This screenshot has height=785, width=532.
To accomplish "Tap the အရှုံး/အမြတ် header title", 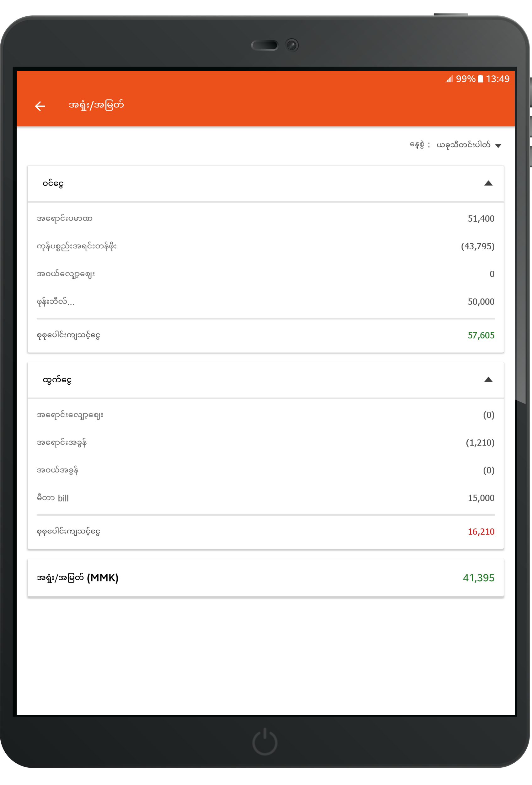I will click(96, 106).
